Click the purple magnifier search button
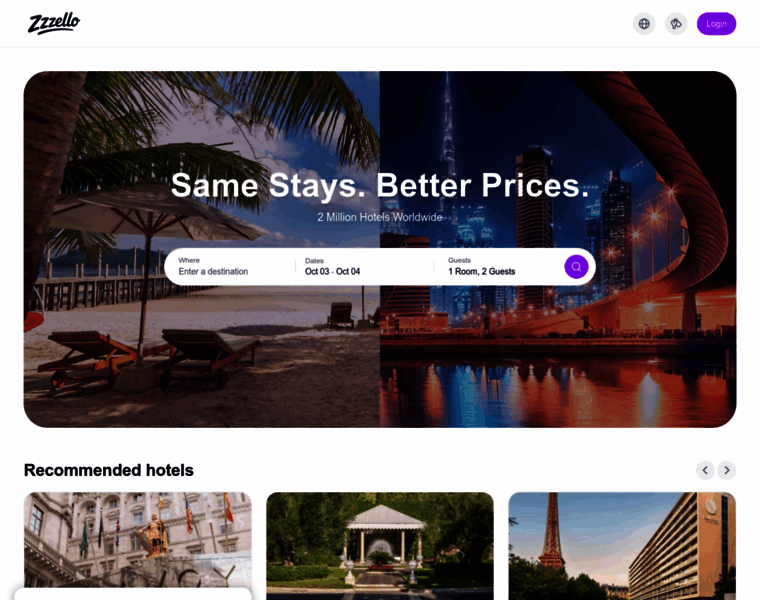760x600 pixels. click(576, 267)
